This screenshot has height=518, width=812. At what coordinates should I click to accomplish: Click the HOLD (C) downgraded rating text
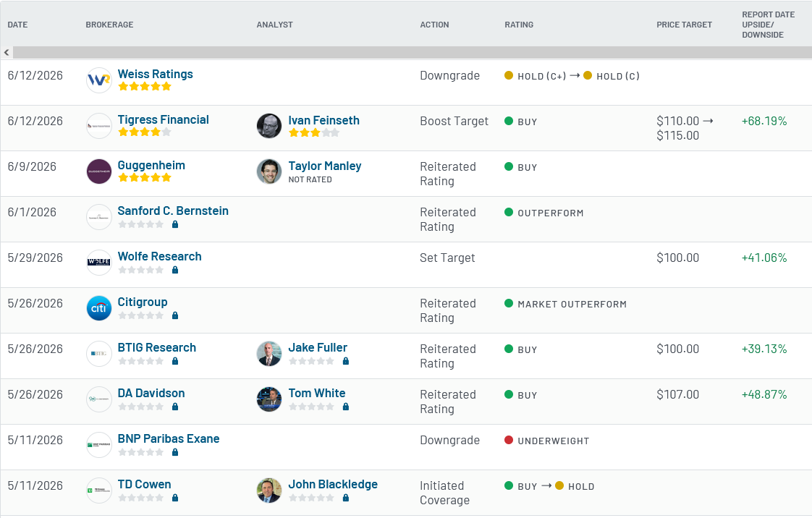pos(618,76)
